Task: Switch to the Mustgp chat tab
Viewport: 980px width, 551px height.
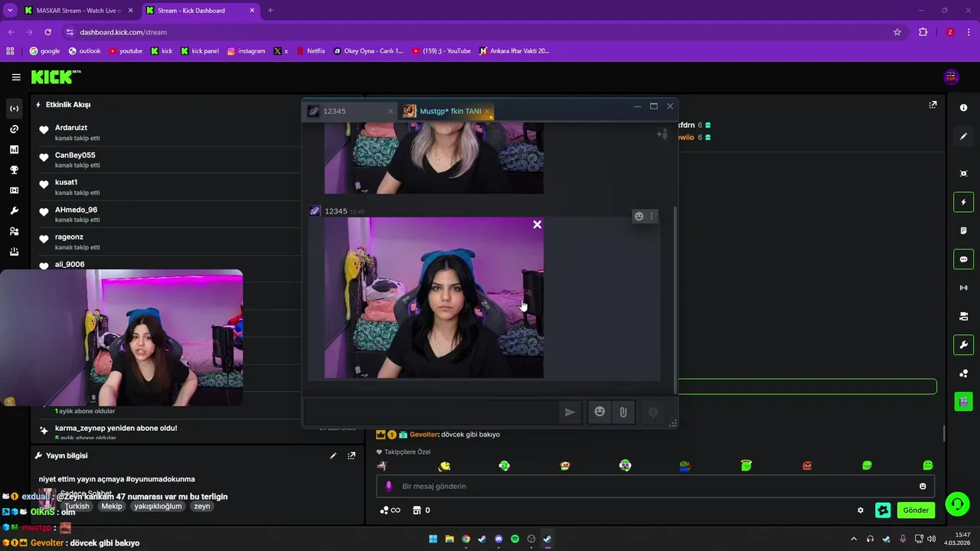Action: coord(447,111)
